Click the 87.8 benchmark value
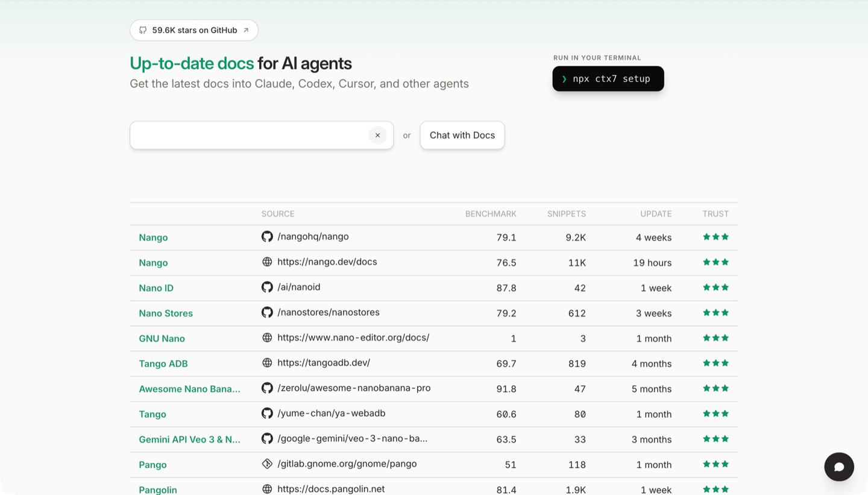 [506, 288]
